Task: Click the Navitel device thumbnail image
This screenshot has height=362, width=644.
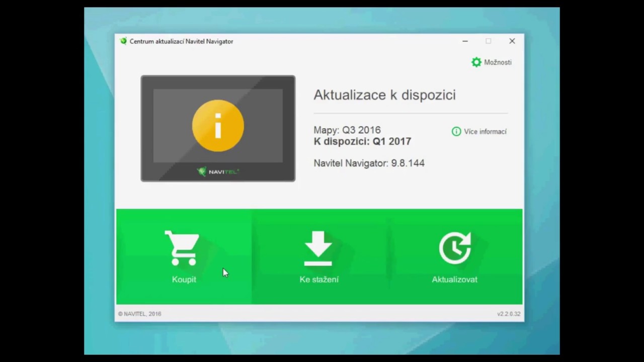Action: pyautogui.click(x=218, y=129)
